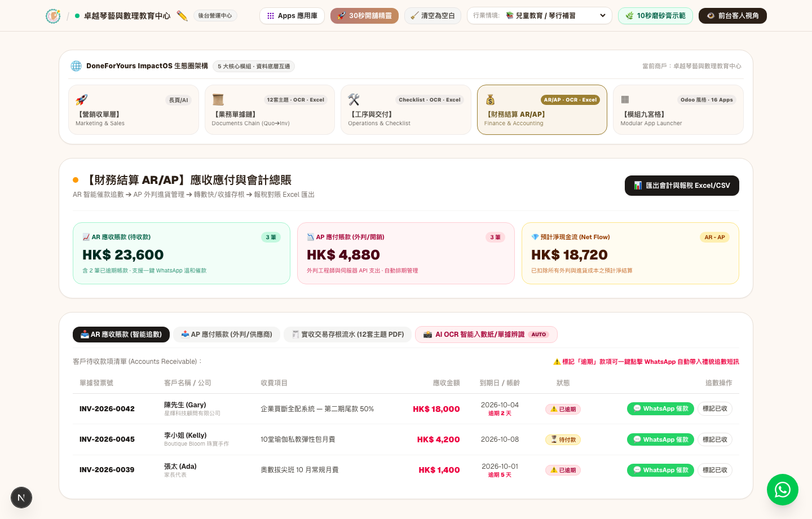Click the scroll icon in the Documents Chain card
This screenshot has height=519, width=812.
click(x=218, y=100)
